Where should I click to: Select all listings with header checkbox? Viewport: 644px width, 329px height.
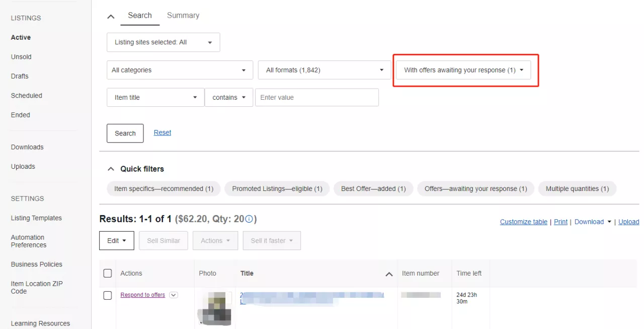point(107,273)
